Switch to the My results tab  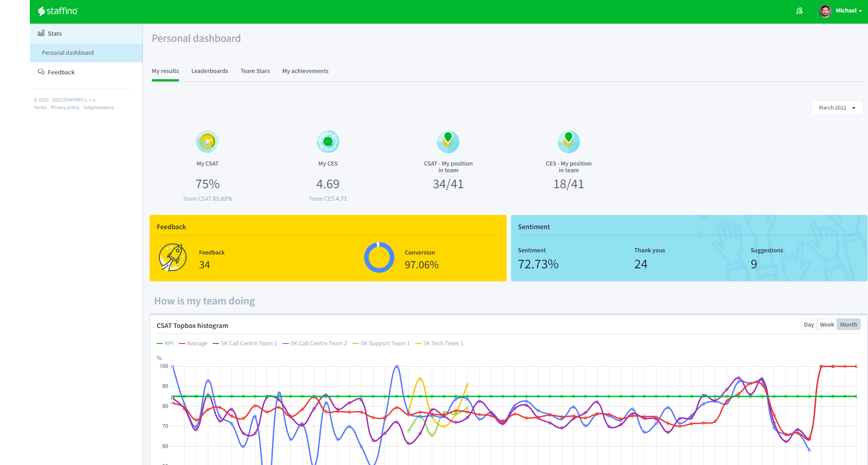(x=165, y=71)
